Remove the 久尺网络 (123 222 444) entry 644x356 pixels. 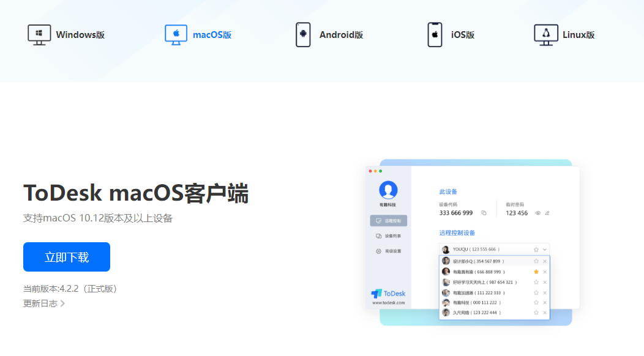coord(545,313)
